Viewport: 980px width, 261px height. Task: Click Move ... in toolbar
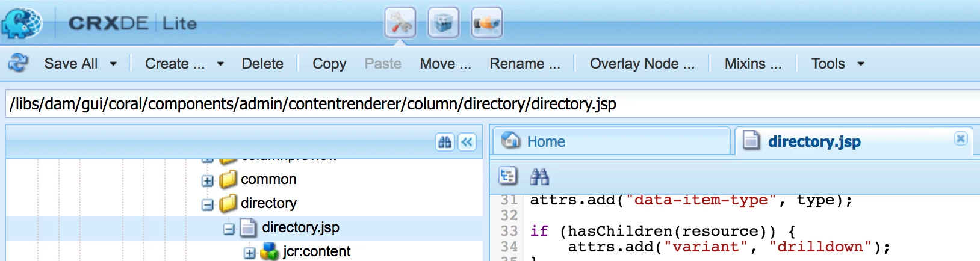[x=445, y=64]
